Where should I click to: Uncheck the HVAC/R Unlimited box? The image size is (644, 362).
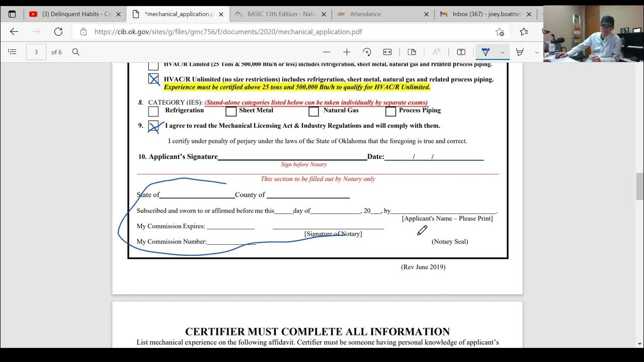click(x=153, y=79)
